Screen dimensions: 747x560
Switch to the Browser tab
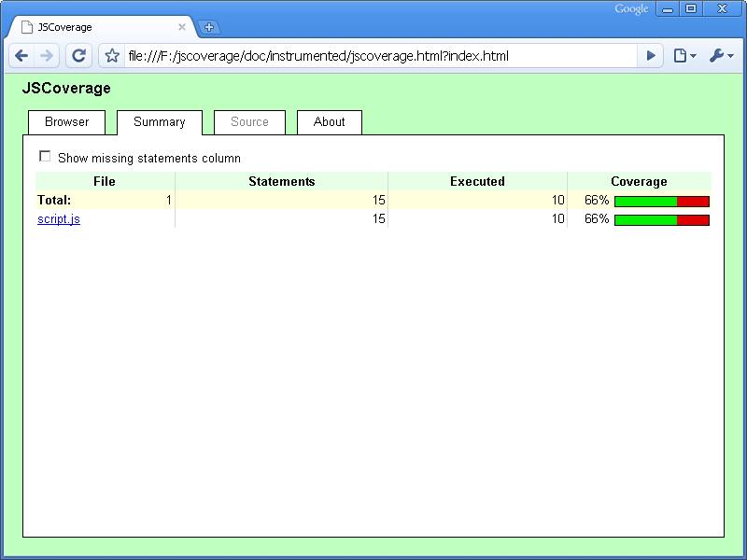coord(67,122)
